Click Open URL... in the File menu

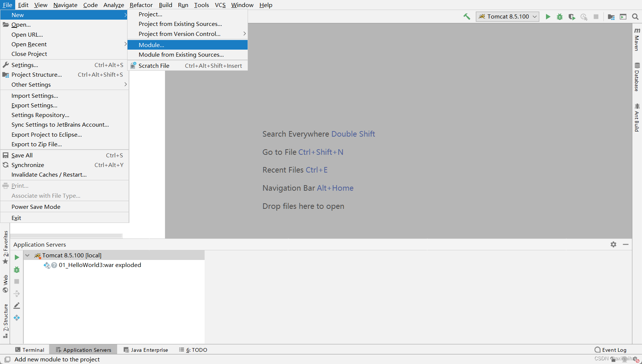coord(64,34)
